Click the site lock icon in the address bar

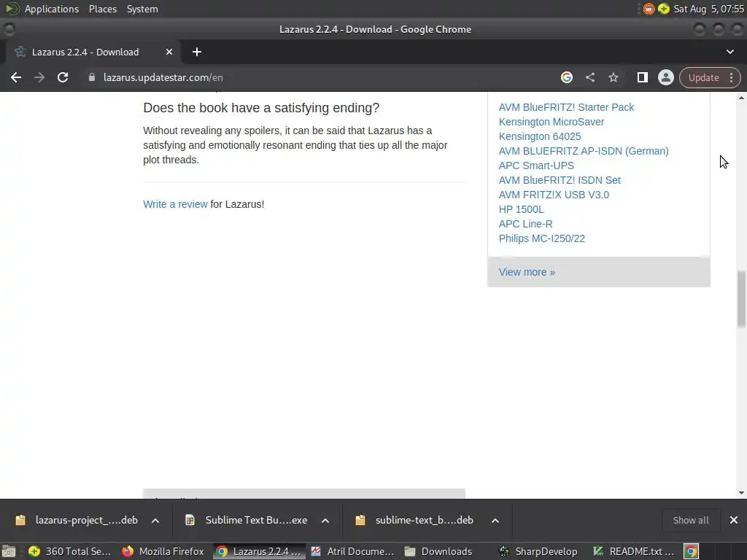92,77
